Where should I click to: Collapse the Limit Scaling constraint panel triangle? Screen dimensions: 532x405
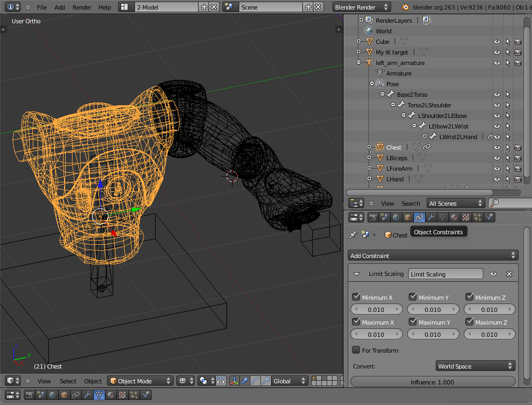tap(356, 274)
